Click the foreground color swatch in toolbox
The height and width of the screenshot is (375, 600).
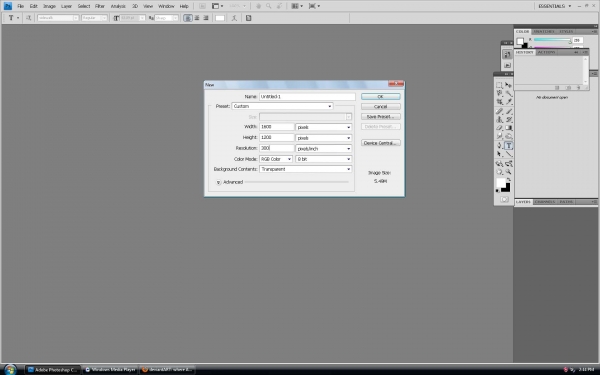pos(501,183)
